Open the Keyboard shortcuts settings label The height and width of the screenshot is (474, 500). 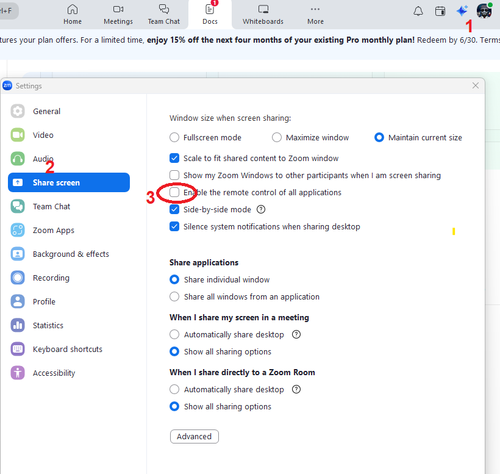(x=67, y=349)
